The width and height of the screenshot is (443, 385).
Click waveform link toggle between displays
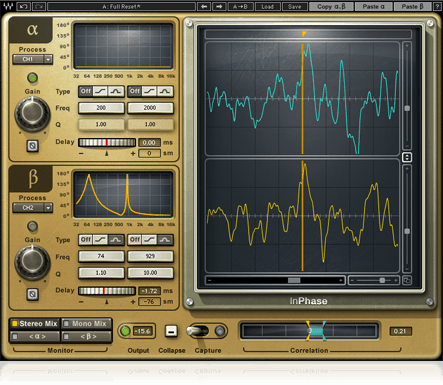point(407,157)
